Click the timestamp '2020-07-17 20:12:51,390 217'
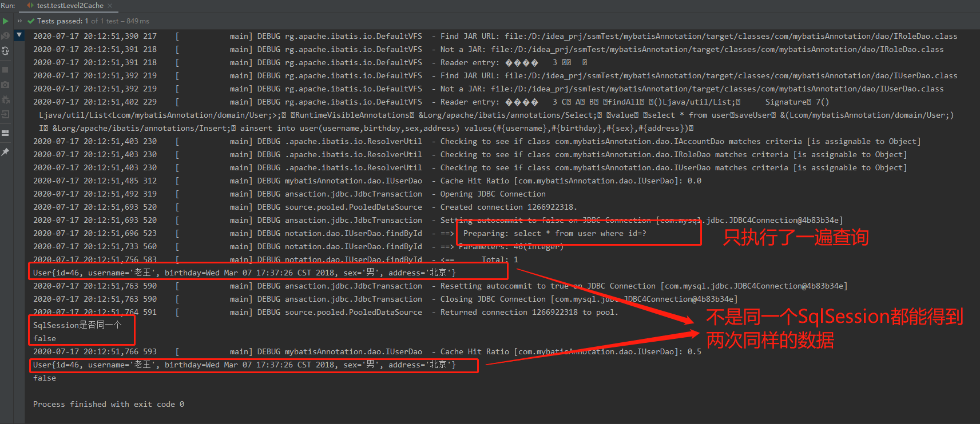 (x=95, y=36)
